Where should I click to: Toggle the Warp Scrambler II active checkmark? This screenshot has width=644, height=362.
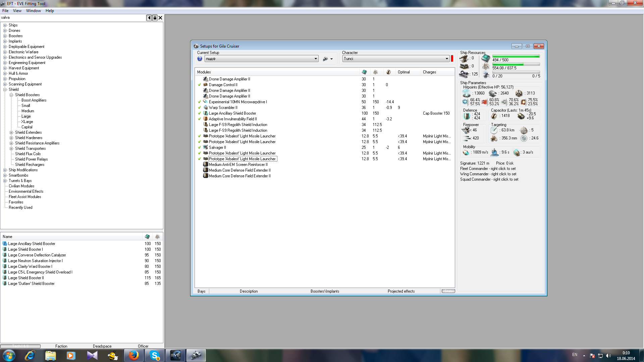tap(199, 108)
